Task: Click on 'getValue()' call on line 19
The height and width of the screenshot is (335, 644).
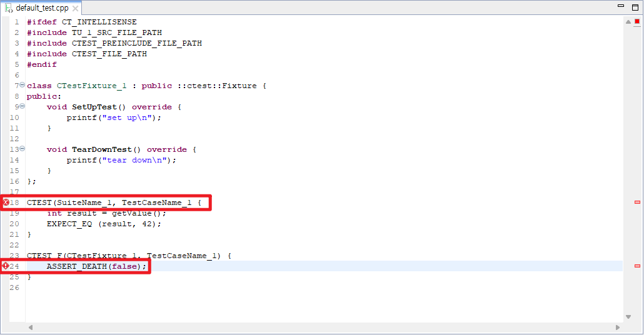Action: (137, 214)
